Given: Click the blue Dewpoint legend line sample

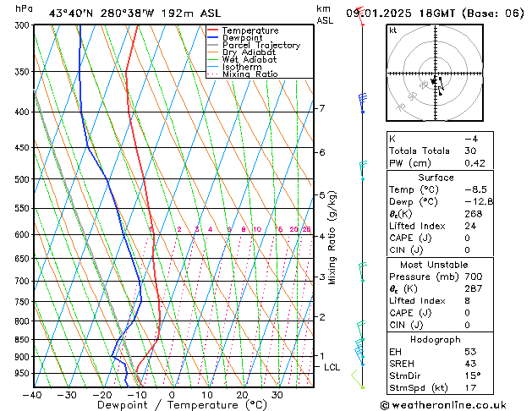Looking at the screenshot, I should coord(213,37).
